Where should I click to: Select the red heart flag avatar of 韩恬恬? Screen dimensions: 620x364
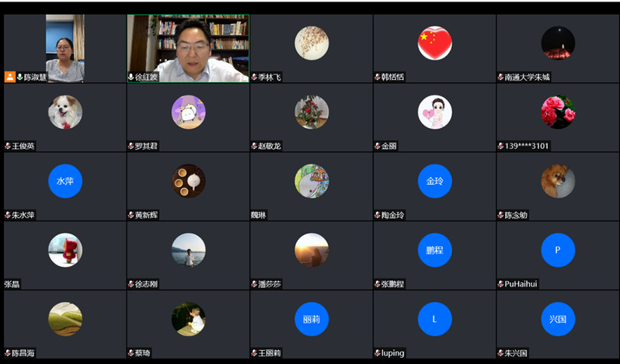click(434, 43)
